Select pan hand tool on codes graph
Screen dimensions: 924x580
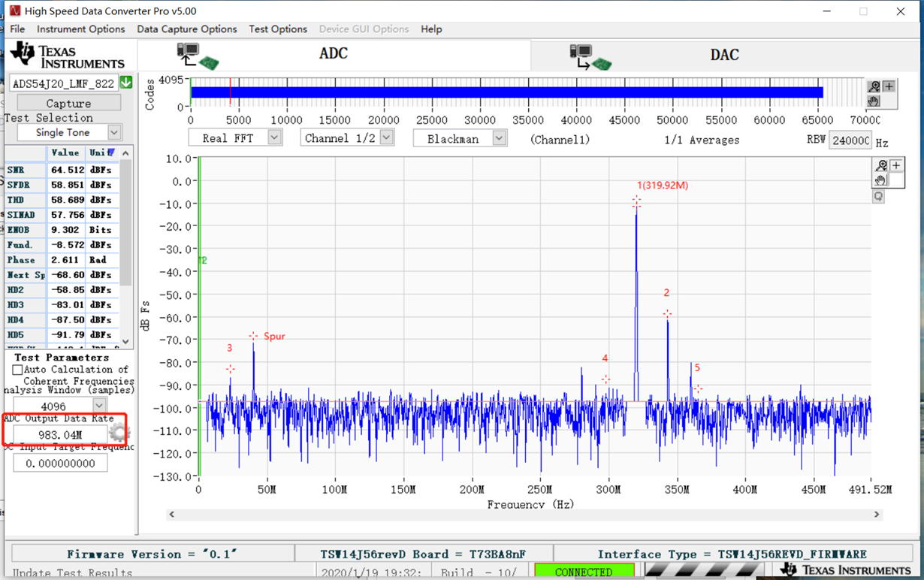(x=874, y=101)
